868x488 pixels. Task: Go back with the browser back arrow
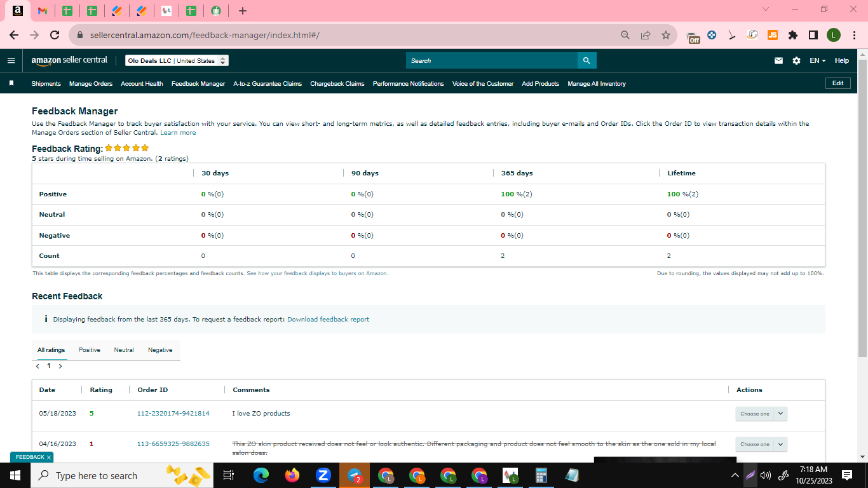click(x=14, y=35)
